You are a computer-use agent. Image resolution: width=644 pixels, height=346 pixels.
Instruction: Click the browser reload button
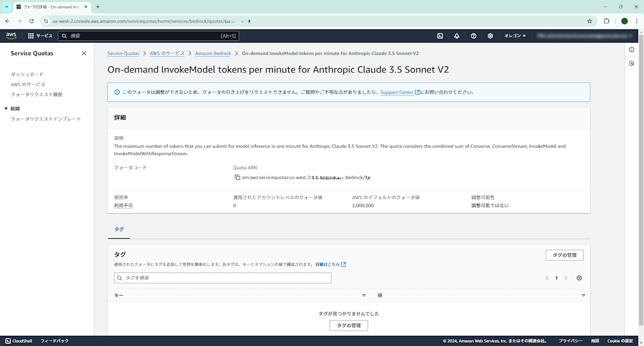click(x=32, y=21)
